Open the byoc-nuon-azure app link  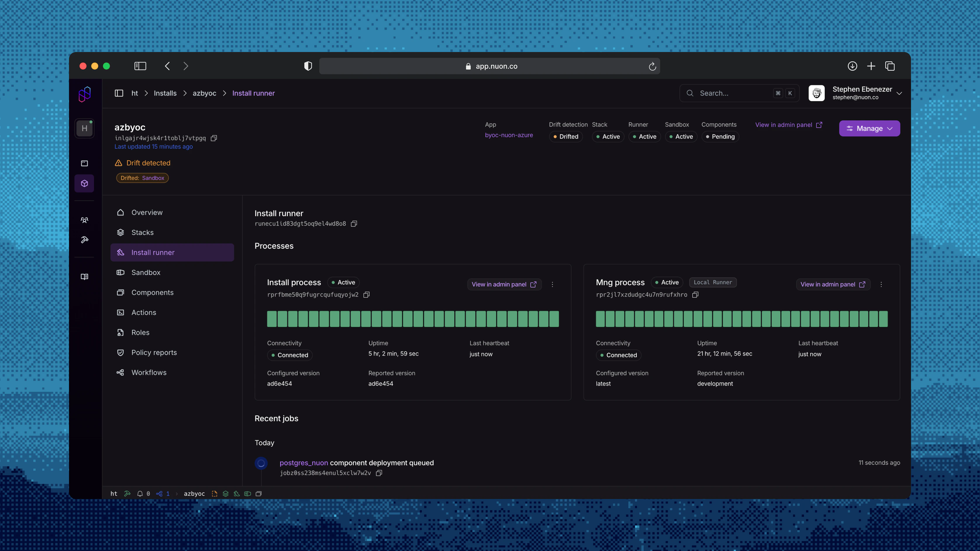coord(509,135)
